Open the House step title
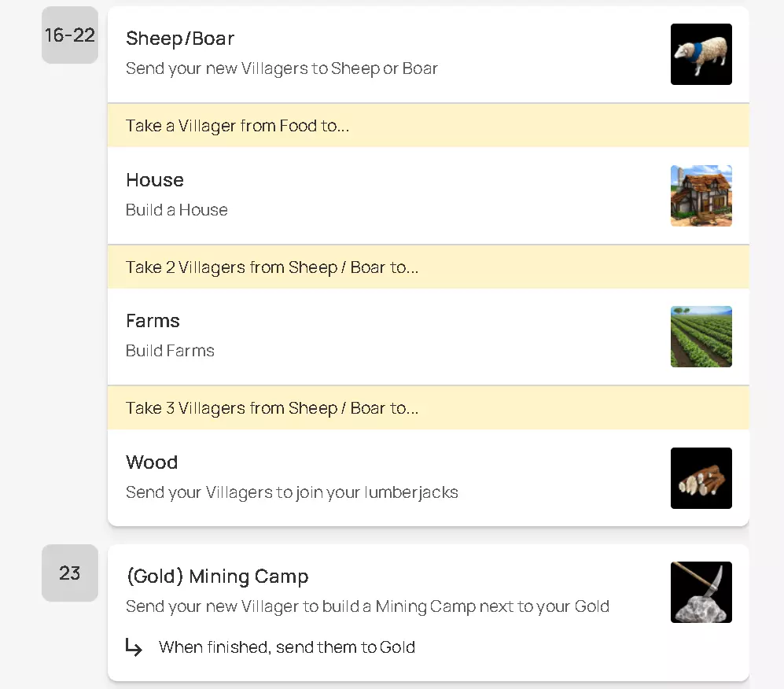The height and width of the screenshot is (689, 784). [155, 180]
